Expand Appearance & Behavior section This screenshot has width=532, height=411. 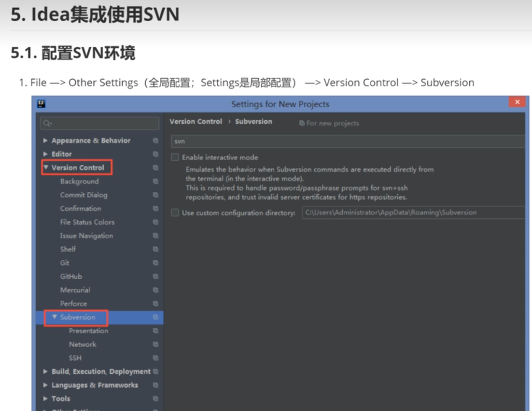coord(45,141)
